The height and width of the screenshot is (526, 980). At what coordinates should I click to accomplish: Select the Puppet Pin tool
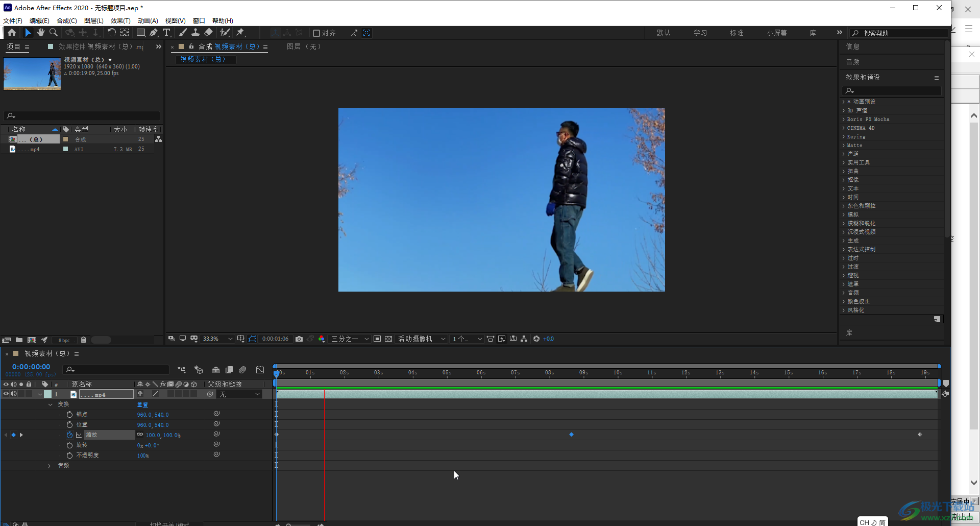[240, 33]
